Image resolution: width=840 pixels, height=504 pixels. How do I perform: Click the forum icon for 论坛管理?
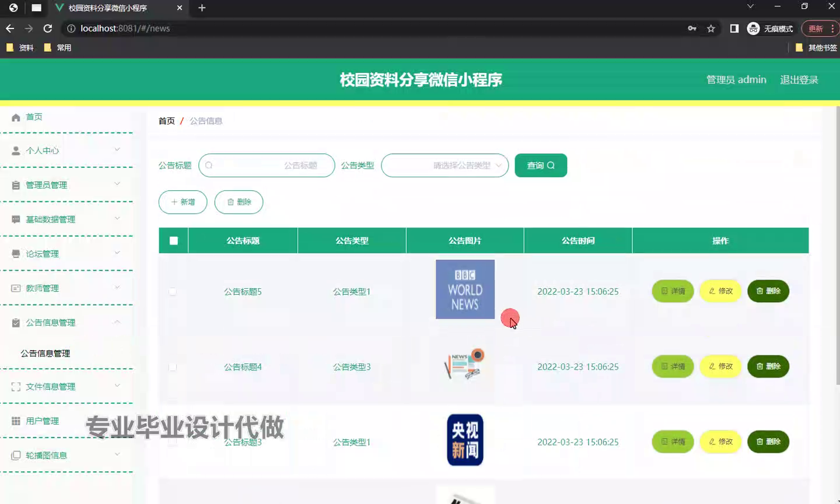(16, 254)
